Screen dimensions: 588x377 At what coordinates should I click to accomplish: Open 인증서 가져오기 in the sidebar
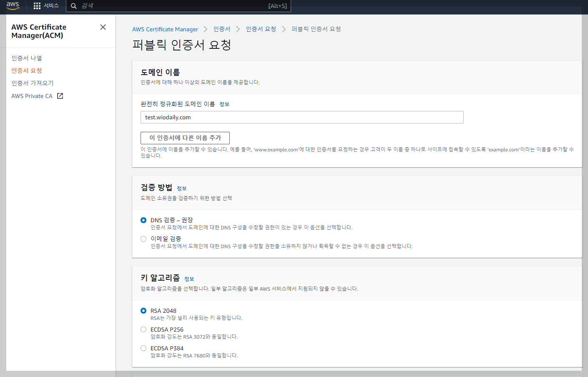click(33, 83)
